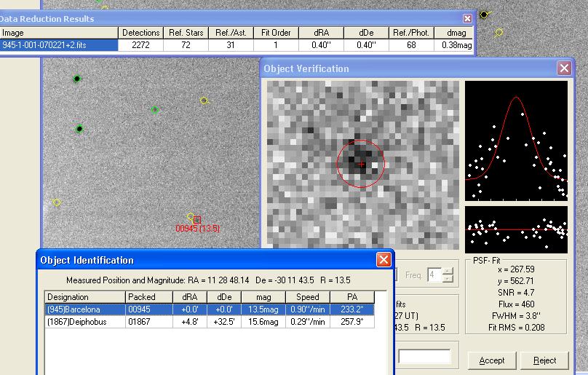Click the 0.90"/min speed cell
The image size is (588, 375).
308,309
